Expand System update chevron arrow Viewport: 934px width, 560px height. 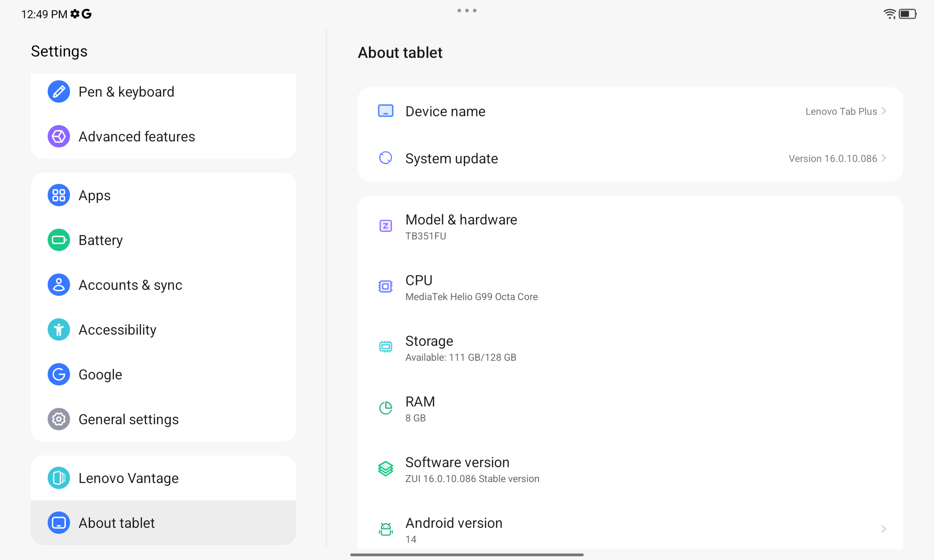(x=884, y=158)
